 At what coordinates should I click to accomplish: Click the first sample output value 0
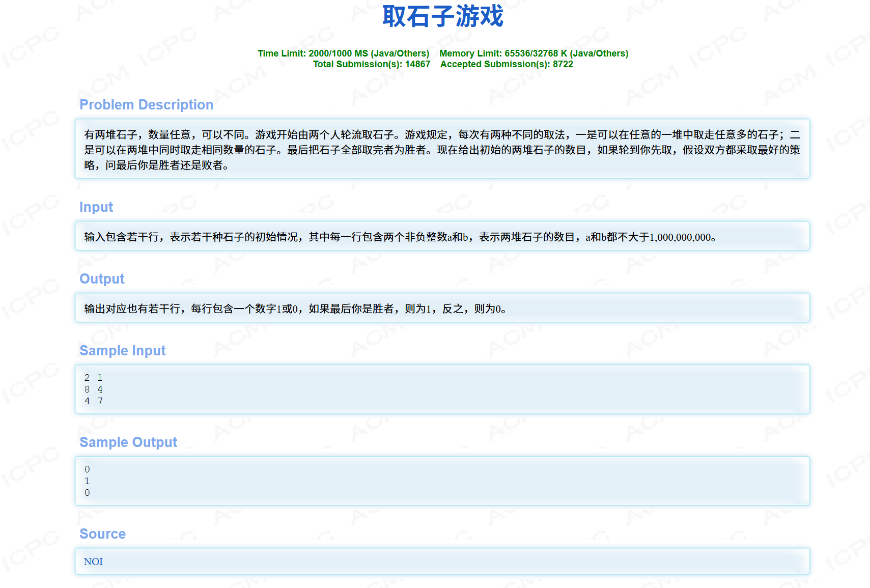[87, 469]
